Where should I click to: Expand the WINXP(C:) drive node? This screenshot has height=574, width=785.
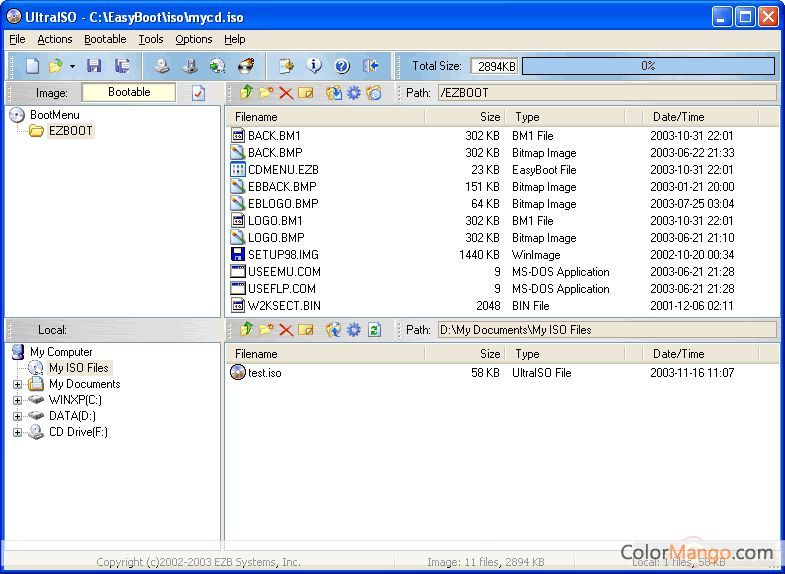pos(17,400)
